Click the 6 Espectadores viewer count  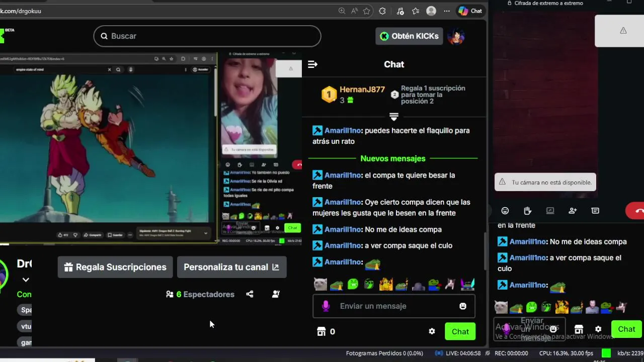point(200,294)
